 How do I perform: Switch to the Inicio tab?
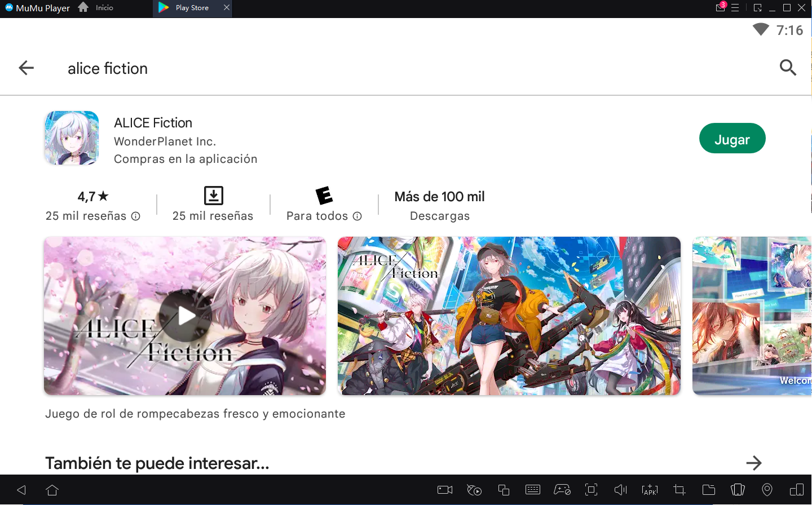click(x=96, y=8)
